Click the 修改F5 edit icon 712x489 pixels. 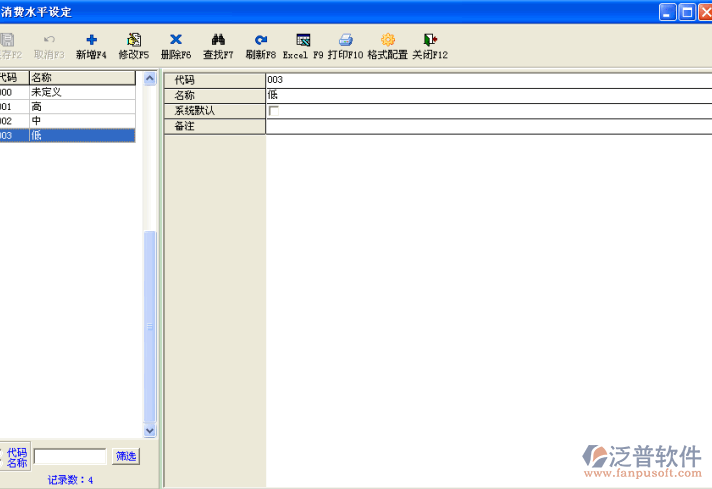[x=134, y=41]
